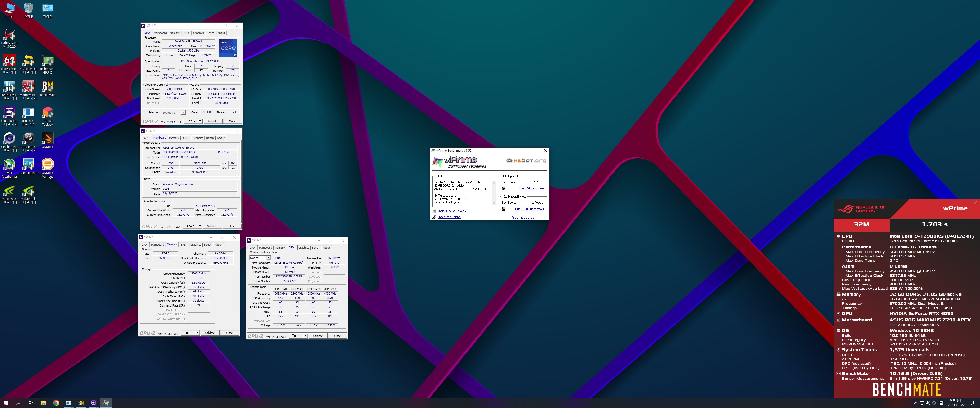
Task: Open the aida64.exe desktop shortcut
Action: [9, 64]
